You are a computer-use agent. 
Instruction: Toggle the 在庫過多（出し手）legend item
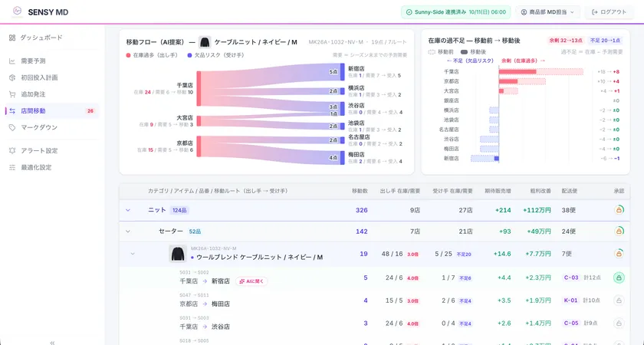pos(152,55)
